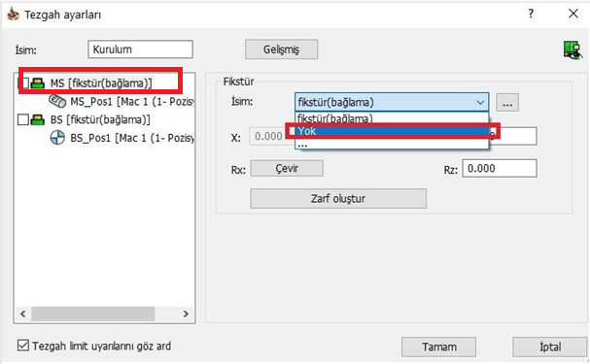This screenshot has height=364, width=590.
Task: Click the Gelişmiş button
Action: click(282, 50)
